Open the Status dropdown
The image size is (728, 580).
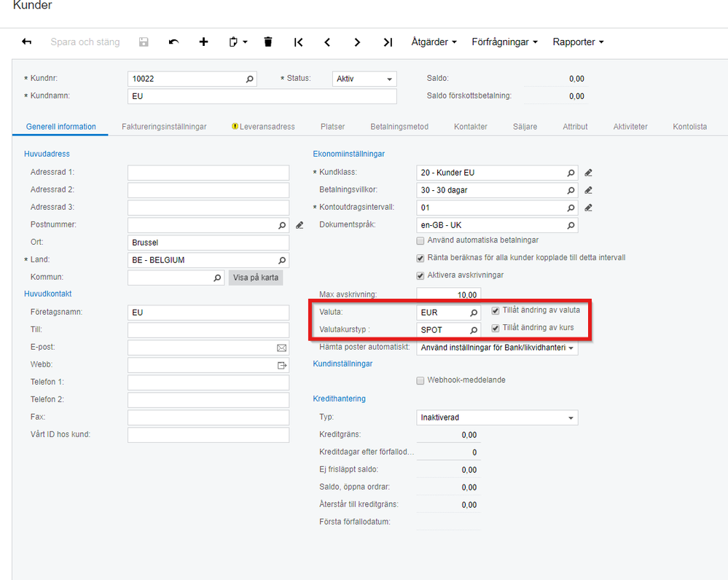pos(364,79)
